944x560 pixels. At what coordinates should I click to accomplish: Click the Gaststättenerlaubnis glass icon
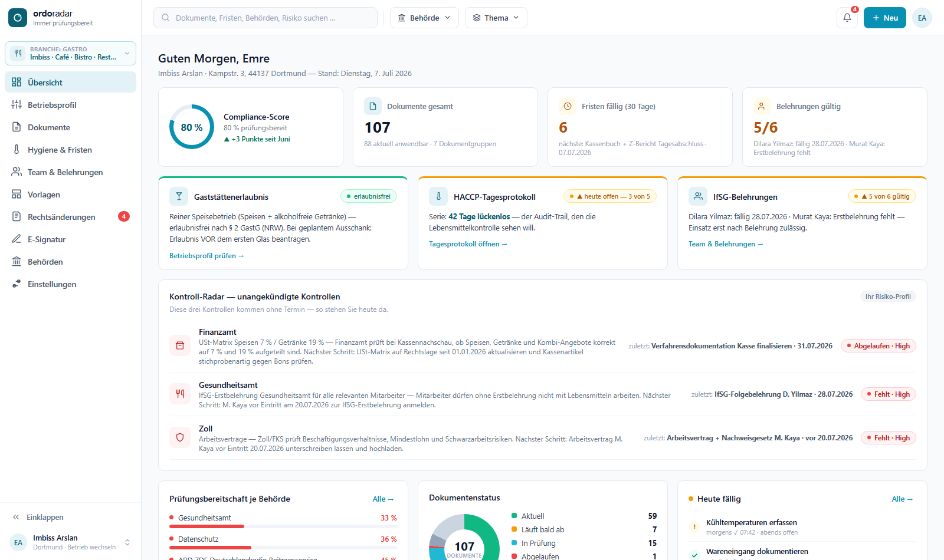pos(179,196)
